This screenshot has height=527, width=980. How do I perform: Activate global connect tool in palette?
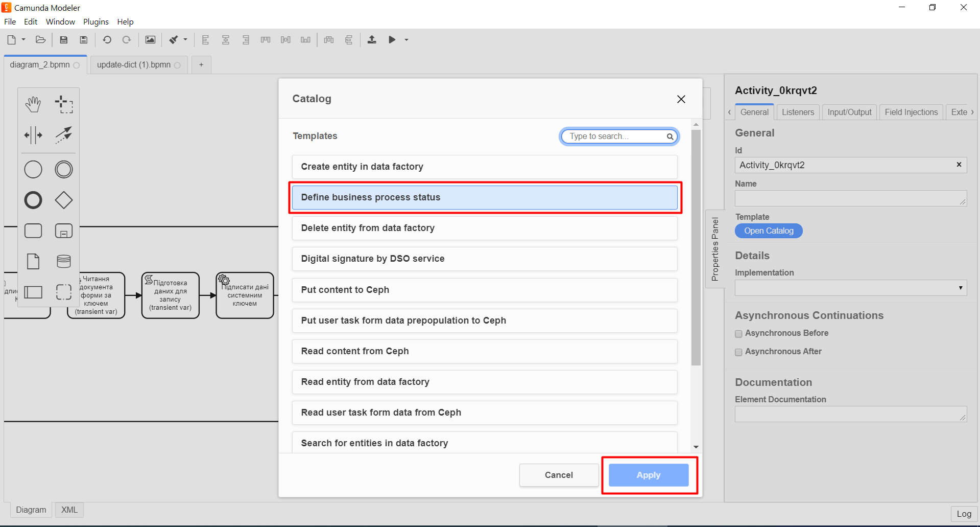click(64, 135)
